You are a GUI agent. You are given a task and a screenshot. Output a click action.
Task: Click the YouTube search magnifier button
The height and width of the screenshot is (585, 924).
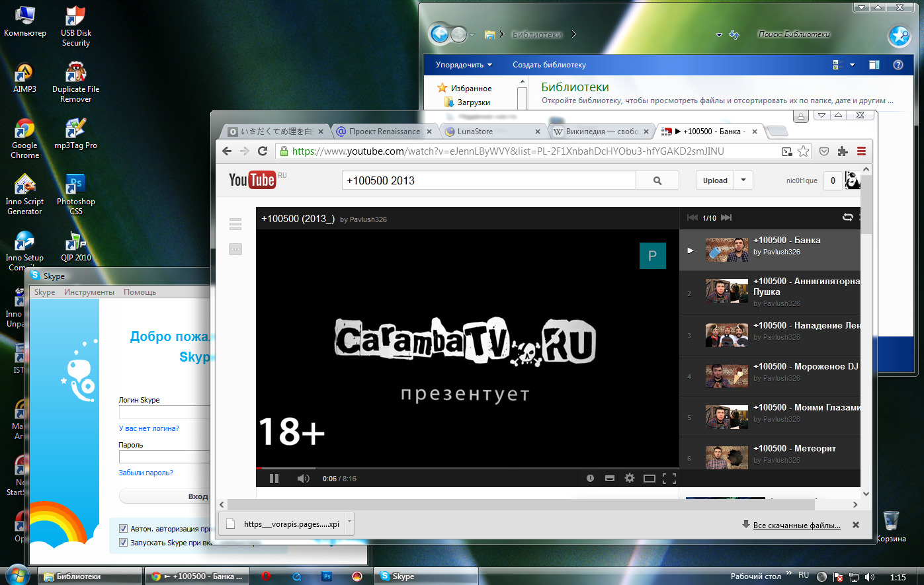coord(657,180)
